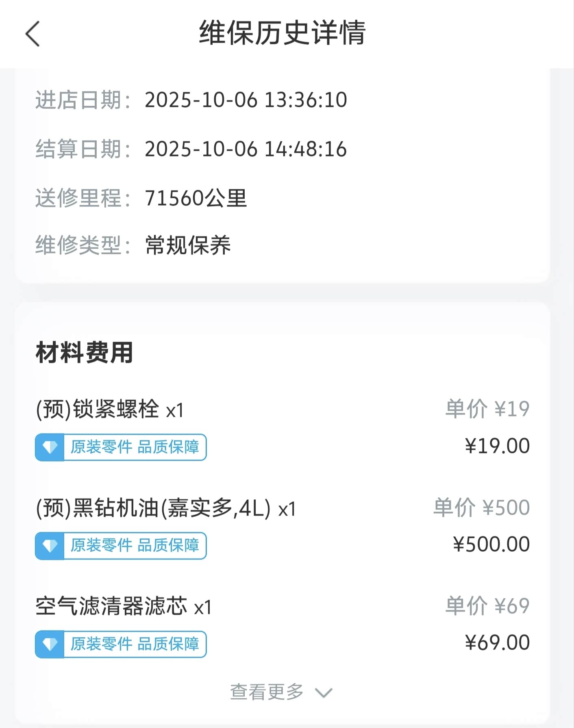The image size is (574, 728).
Task: Click diamond icon under 空气滤清器滤芯 item
Action: coord(50,644)
